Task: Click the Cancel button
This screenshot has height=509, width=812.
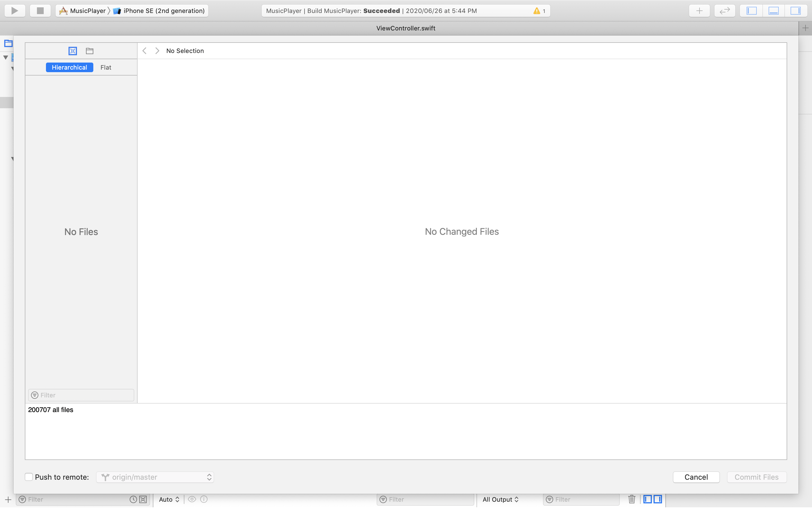Action: (x=696, y=477)
